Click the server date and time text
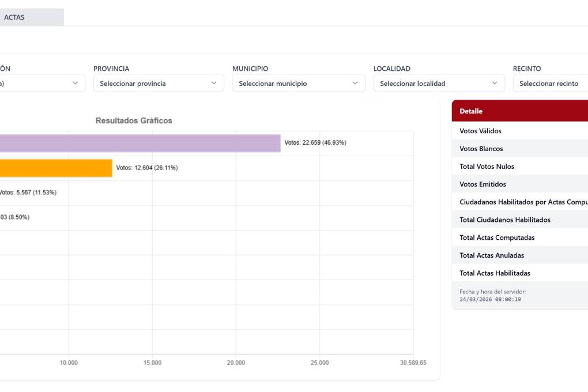 492,296
